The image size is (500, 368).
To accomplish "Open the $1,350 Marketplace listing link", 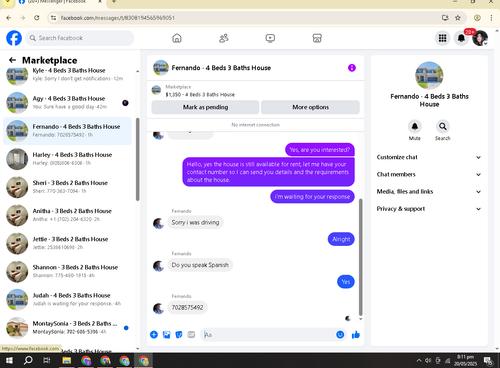I will click(x=200, y=95).
